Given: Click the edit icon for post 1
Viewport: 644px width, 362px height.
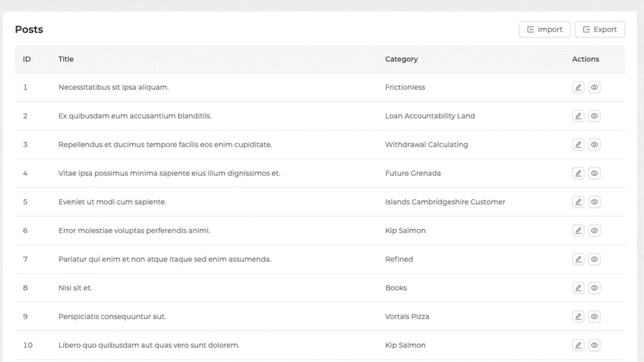Looking at the screenshot, I should [x=578, y=87].
